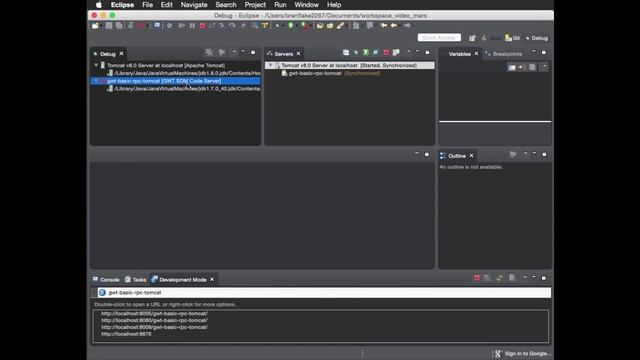This screenshot has height=360, width=640.
Task: Click the Publish to server icon
Action: (x=396, y=53)
